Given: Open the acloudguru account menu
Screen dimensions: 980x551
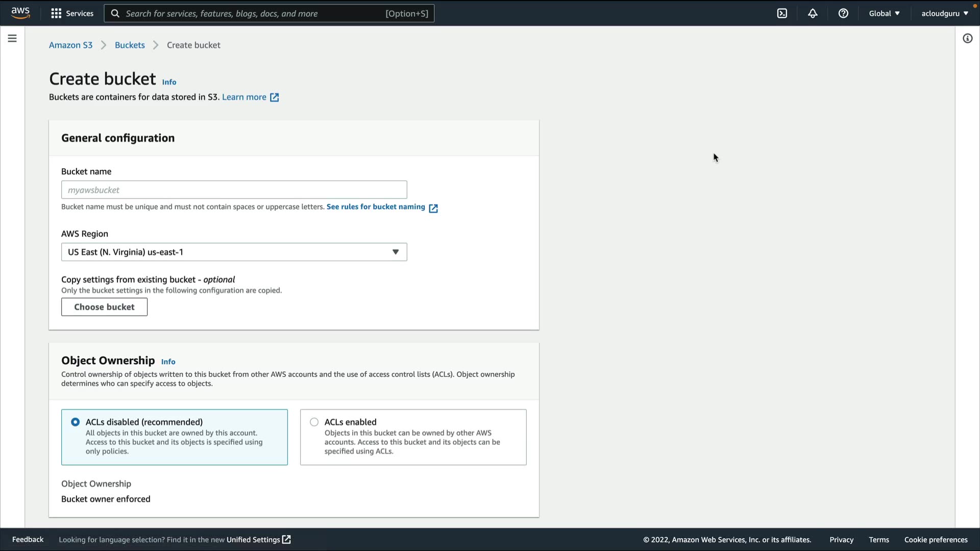Looking at the screenshot, I should [x=944, y=13].
